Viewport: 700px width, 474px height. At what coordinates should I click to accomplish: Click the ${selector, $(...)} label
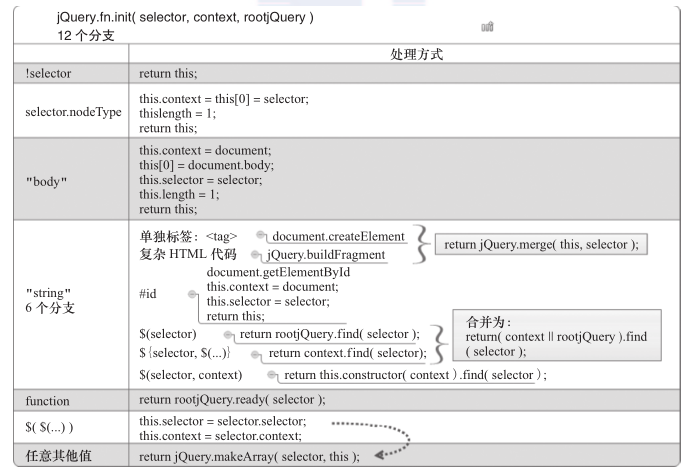[184, 353]
